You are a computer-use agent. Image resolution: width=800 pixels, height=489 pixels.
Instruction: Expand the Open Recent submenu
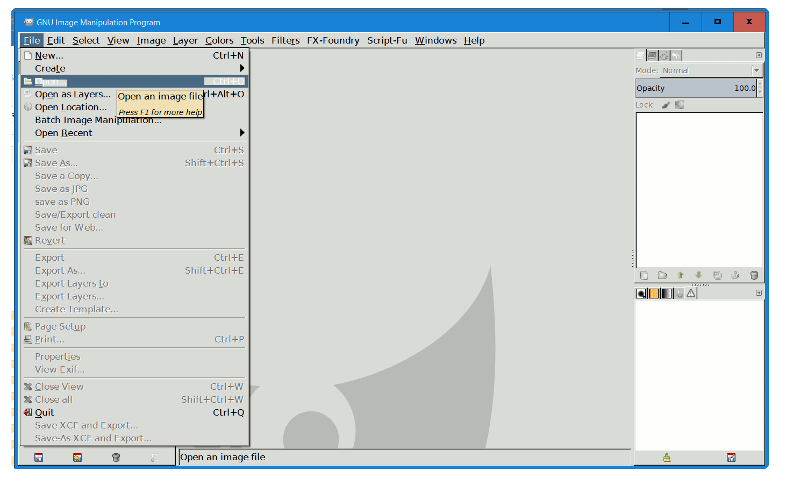pyautogui.click(x=135, y=133)
